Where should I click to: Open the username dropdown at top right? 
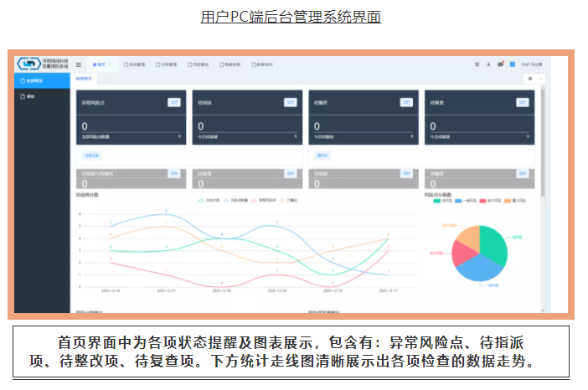click(x=531, y=64)
